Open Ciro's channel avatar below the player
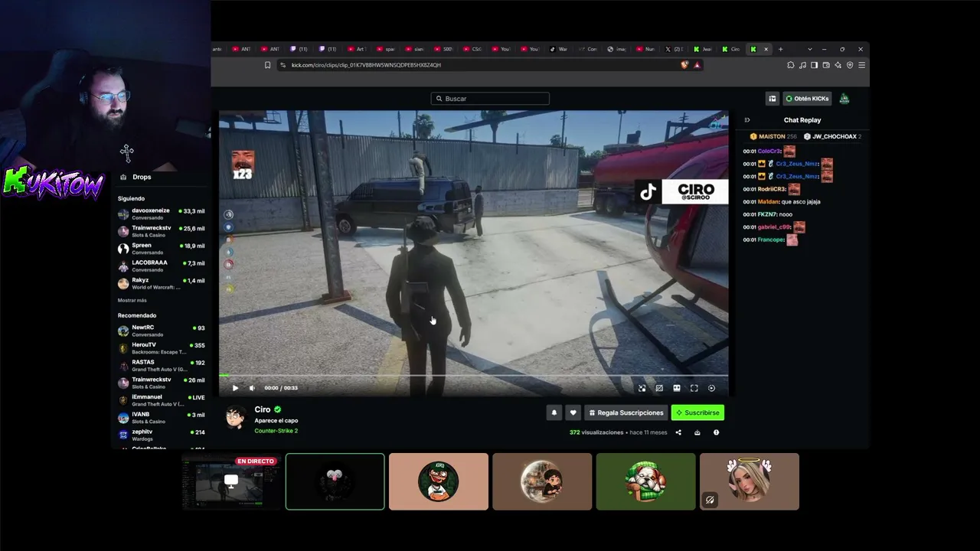 coord(235,417)
